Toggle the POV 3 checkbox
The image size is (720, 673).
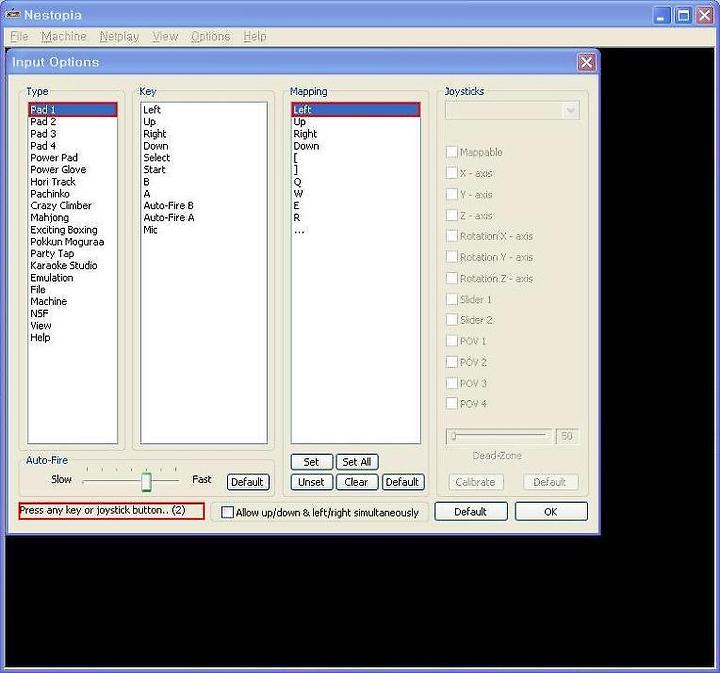pos(452,383)
